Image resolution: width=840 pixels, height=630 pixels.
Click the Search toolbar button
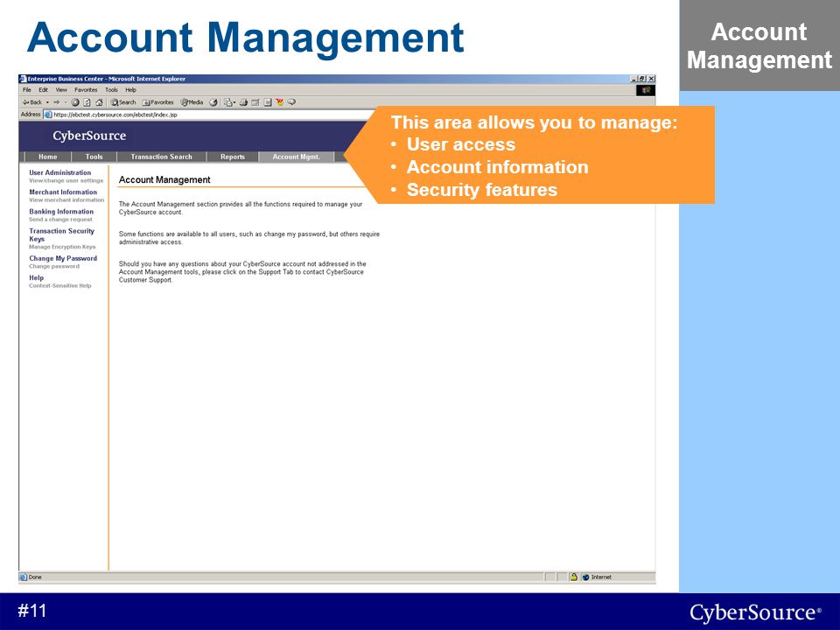tap(123, 102)
